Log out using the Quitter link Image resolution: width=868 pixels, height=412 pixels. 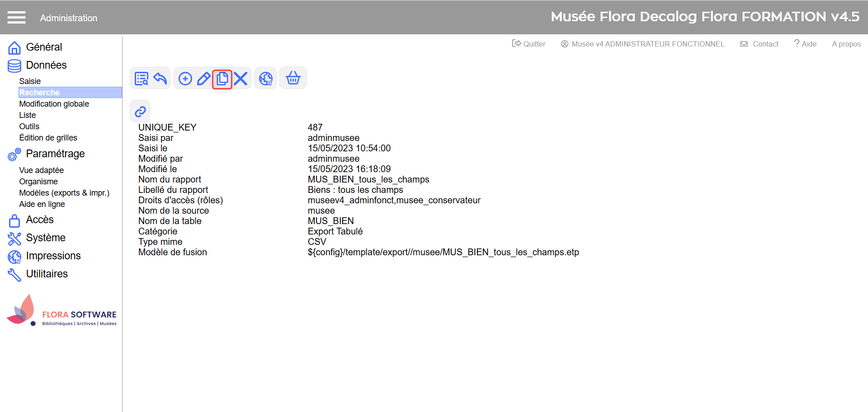528,44
